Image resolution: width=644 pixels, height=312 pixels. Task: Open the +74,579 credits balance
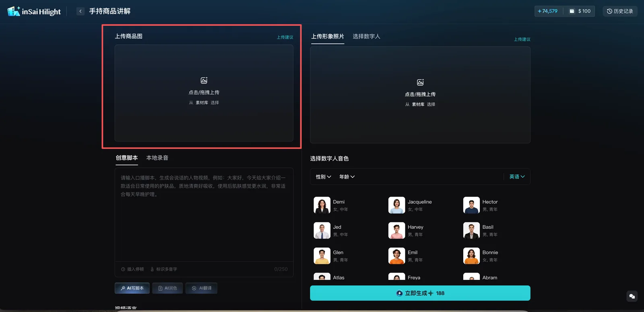coord(548,11)
